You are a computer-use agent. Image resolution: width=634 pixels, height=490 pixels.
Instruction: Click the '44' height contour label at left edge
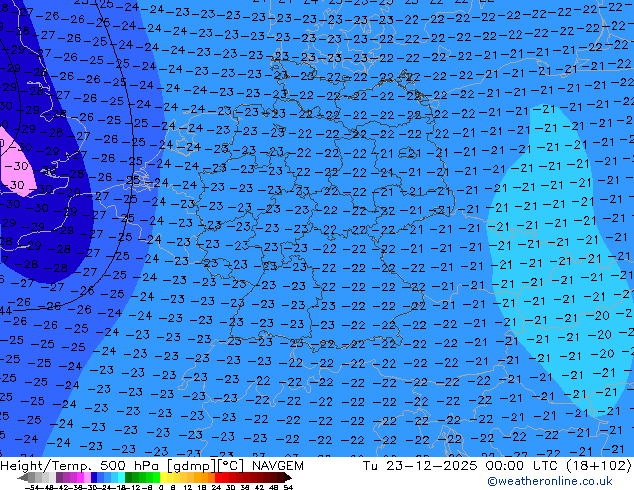click(x=6, y=310)
